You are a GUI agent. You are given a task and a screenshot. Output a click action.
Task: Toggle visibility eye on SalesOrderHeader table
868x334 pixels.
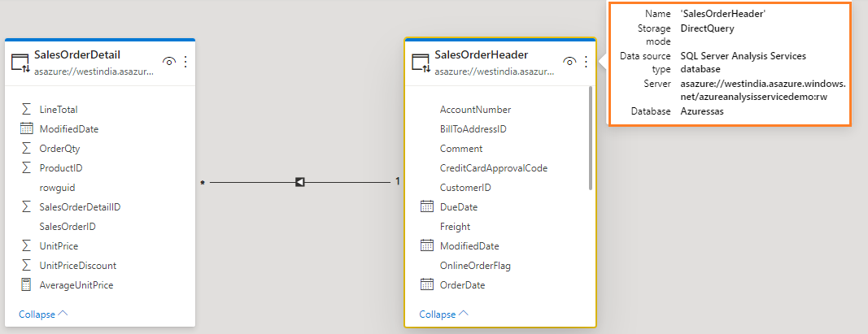coord(569,62)
